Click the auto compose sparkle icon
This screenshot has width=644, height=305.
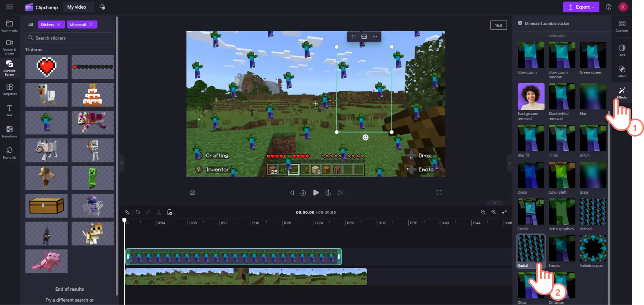coord(127,212)
